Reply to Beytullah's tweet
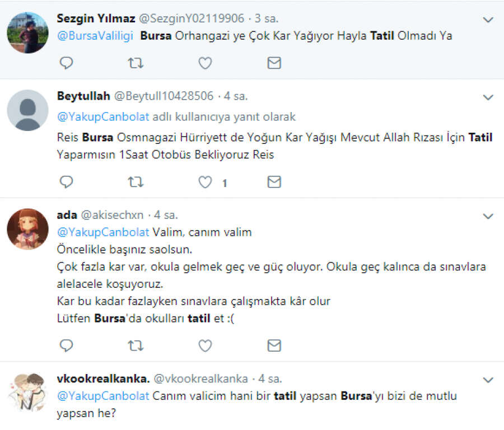Viewport: 504px width, 430px height. tap(67, 182)
